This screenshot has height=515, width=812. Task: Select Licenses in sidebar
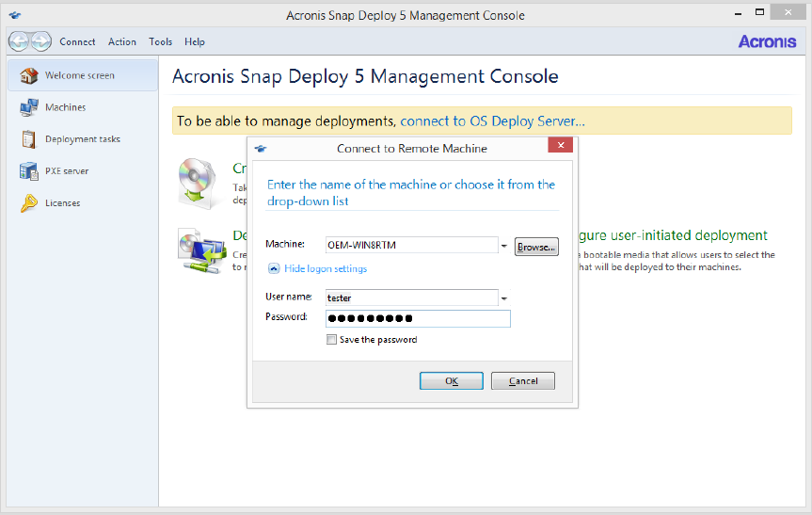pyautogui.click(x=83, y=203)
